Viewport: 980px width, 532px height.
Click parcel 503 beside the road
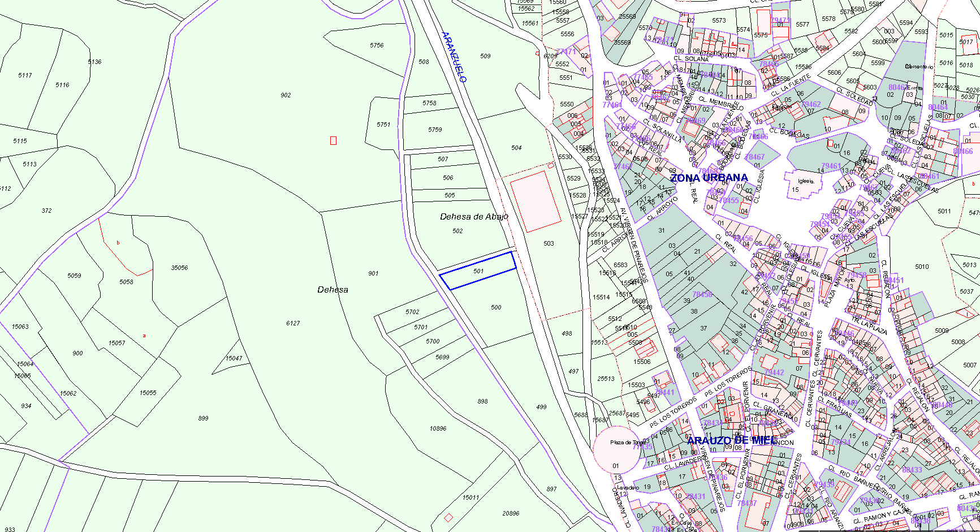coord(549,243)
